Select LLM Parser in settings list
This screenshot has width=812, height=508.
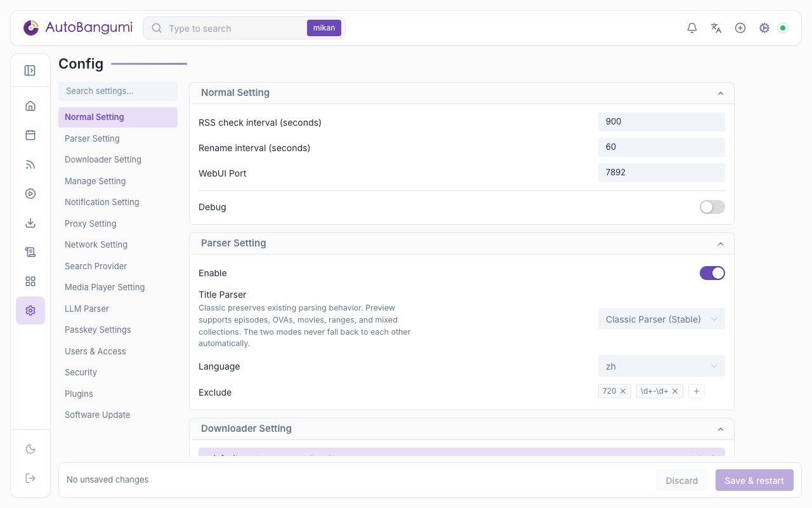point(118,309)
